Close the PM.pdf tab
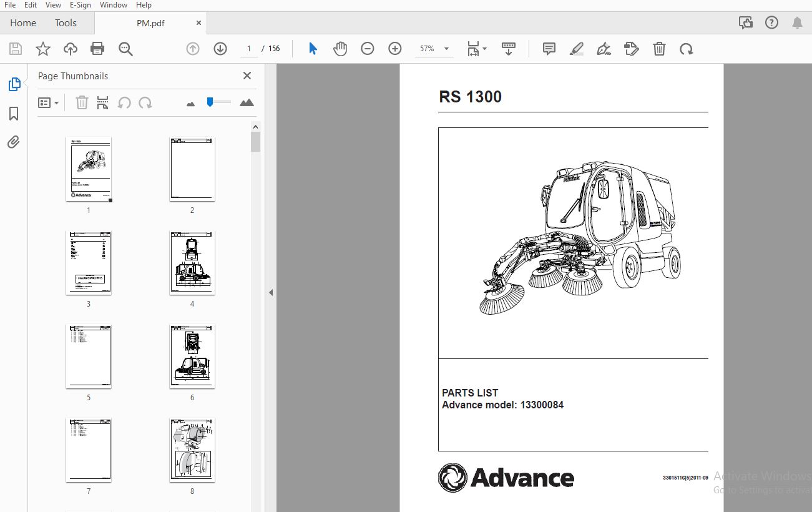Viewport: 812px width, 512px height. tap(199, 22)
